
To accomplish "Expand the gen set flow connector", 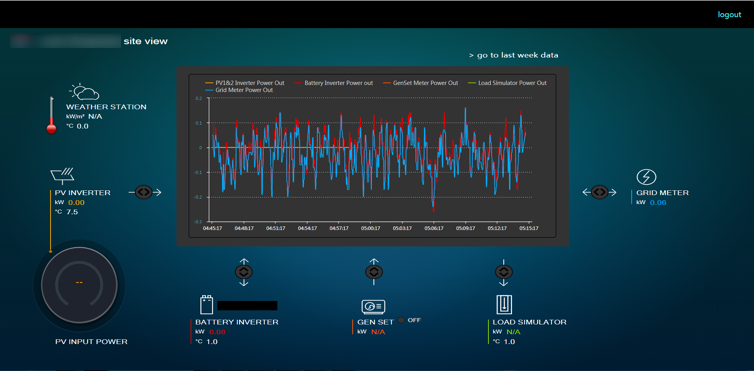I will point(374,272).
